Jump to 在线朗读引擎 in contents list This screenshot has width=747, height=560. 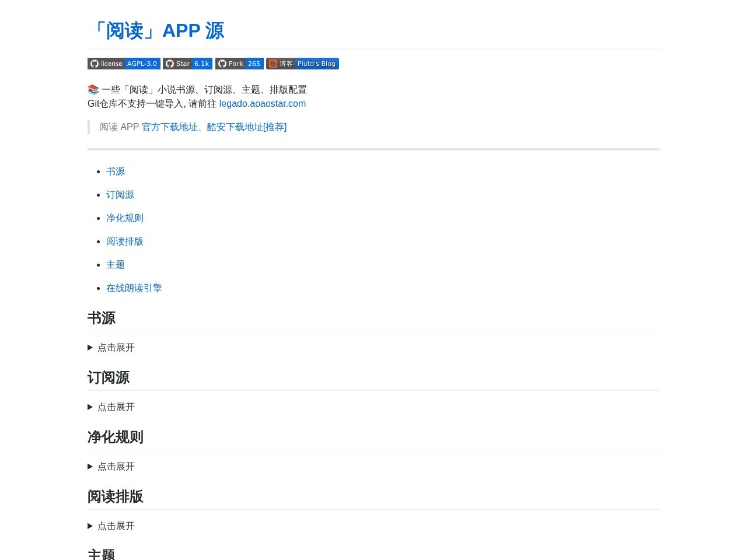[134, 288]
